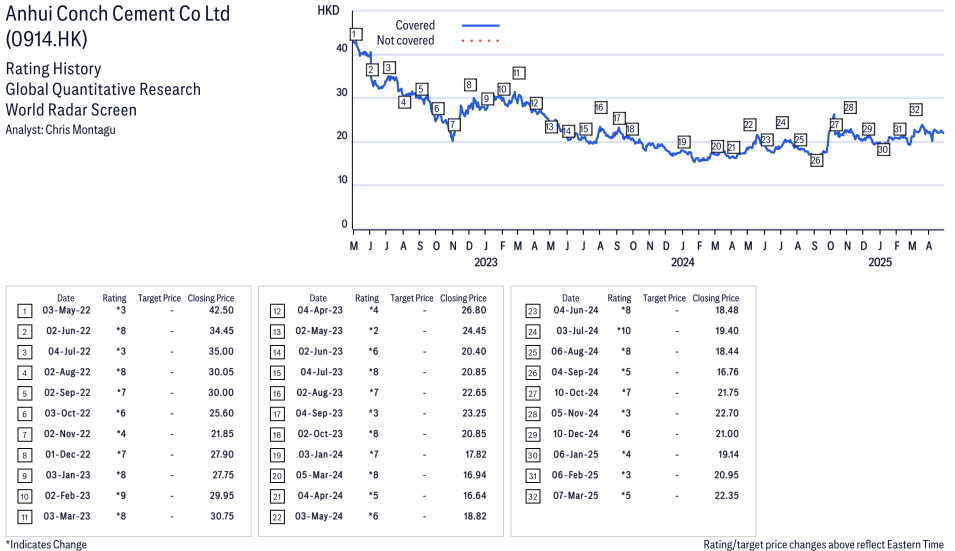Click chart marker 1 near the 40 level
955x551 pixels.
pyautogui.click(x=356, y=34)
